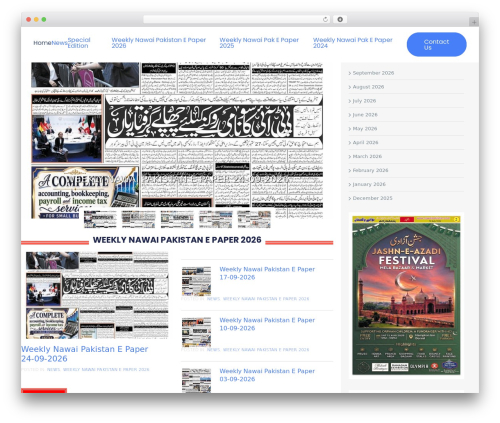Image resolution: width=500 pixels, height=423 pixels.
Task: Click Weekly Nawai Pakistan E Paper 2026 category under 10-09-2026 post
Action: (x=266, y=350)
